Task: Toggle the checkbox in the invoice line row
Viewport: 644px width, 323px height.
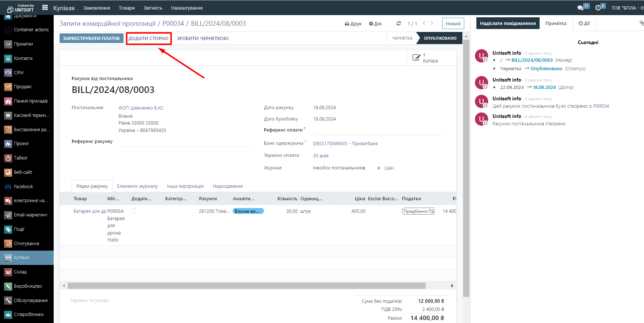Action: (134, 211)
